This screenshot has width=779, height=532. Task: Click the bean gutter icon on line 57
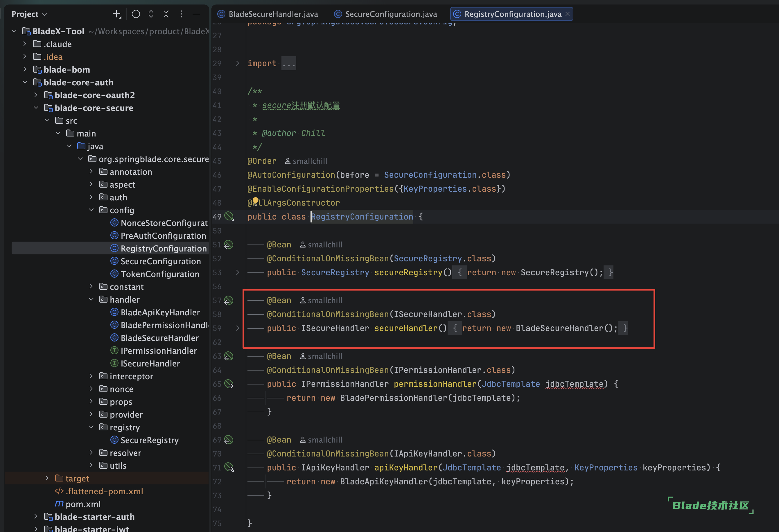[229, 300]
